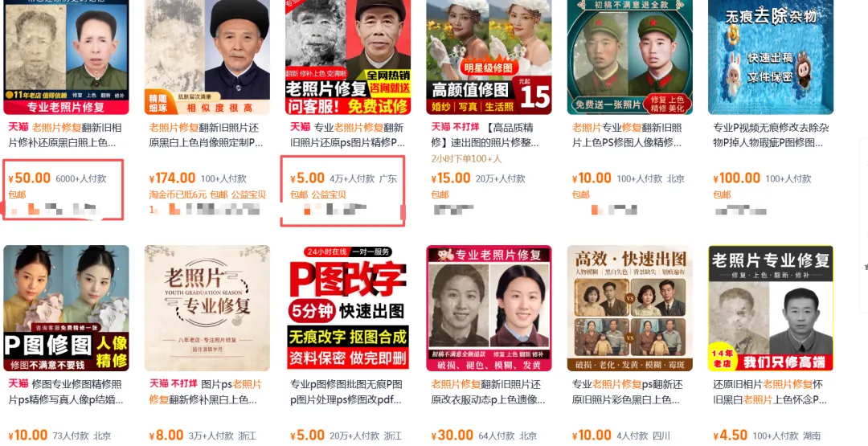The image size is (868, 446).
Task: Open the 我们只修高端 14年老店 thumbnail
Action: click(771, 309)
